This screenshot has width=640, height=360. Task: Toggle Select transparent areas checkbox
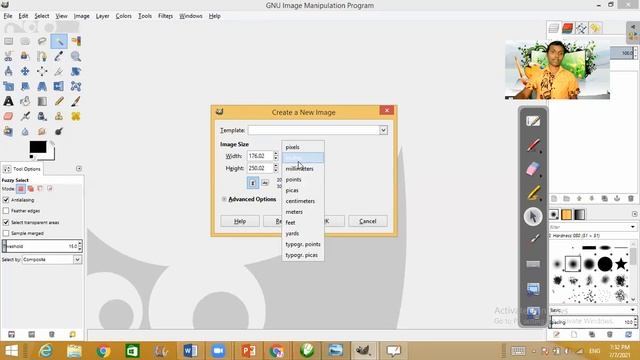[6, 222]
